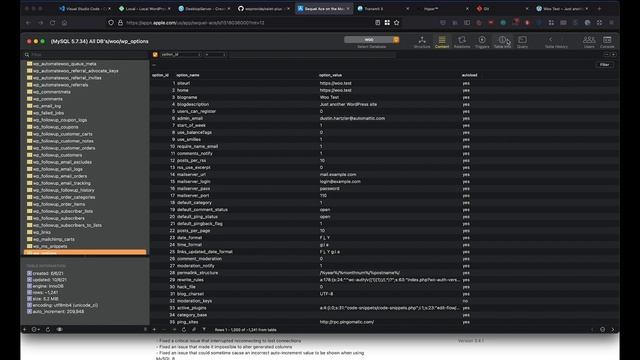This screenshot has width=640, height=360.
Task: Select the wp_comments table
Action: (48, 99)
